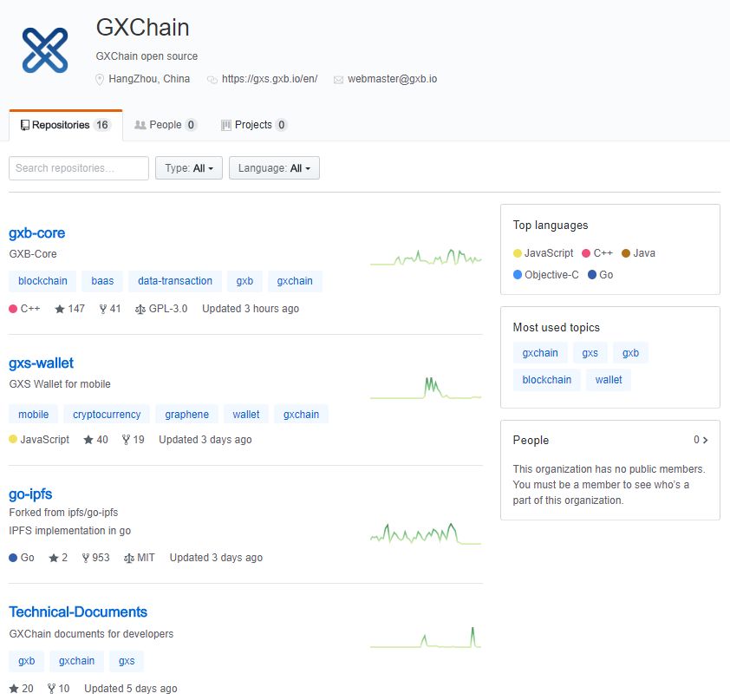Viewport: 730px width, 700px height.
Task: Open stargazers for go-ipfs (2)
Action: click(x=58, y=558)
